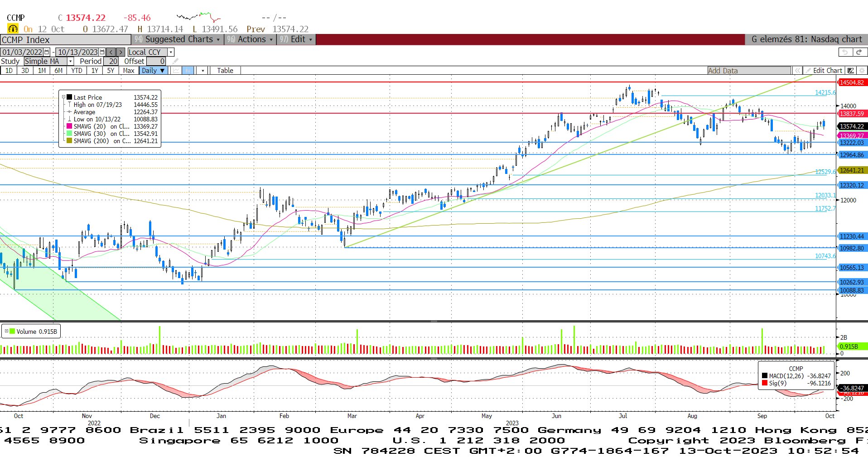This screenshot has width=868, height=476.
Task: Click the 13574.22 last price axis label
Action: (x=853, y=126)
